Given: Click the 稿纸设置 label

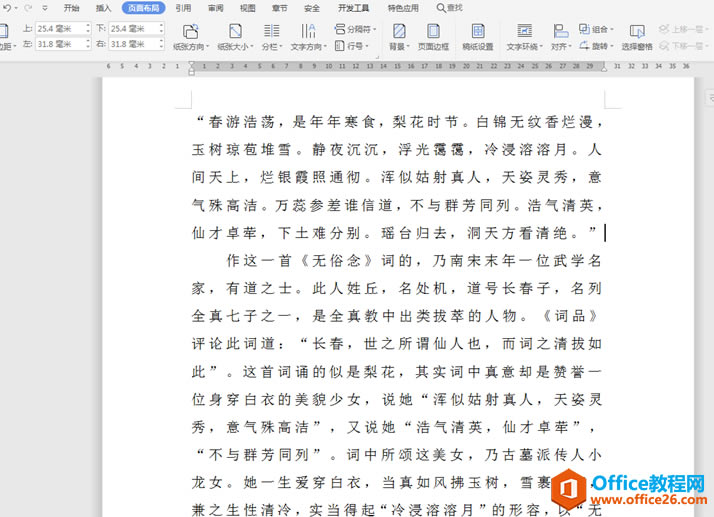Looking at the screenshot, I should pos(478,46).
